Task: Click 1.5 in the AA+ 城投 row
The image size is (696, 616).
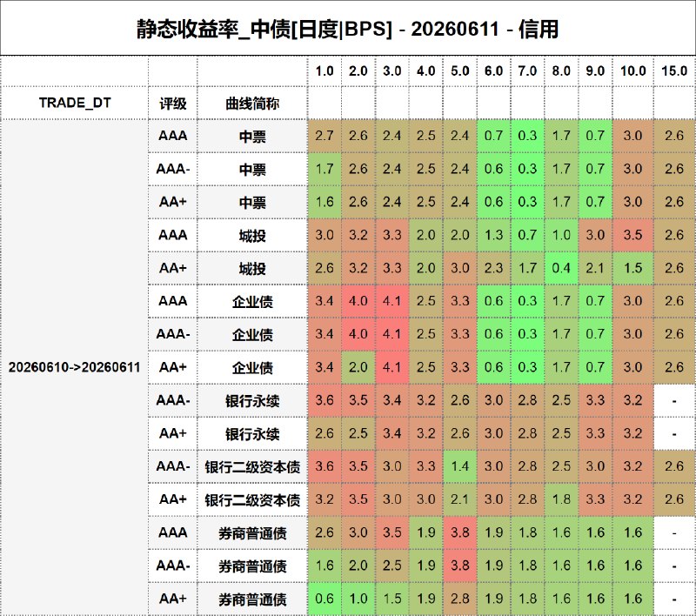Action: (633, 268)
